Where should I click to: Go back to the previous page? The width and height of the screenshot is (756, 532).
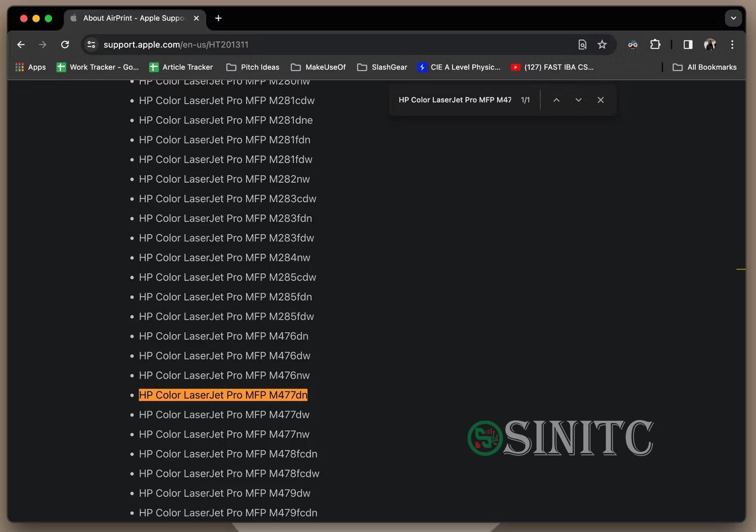click(21, 45)
